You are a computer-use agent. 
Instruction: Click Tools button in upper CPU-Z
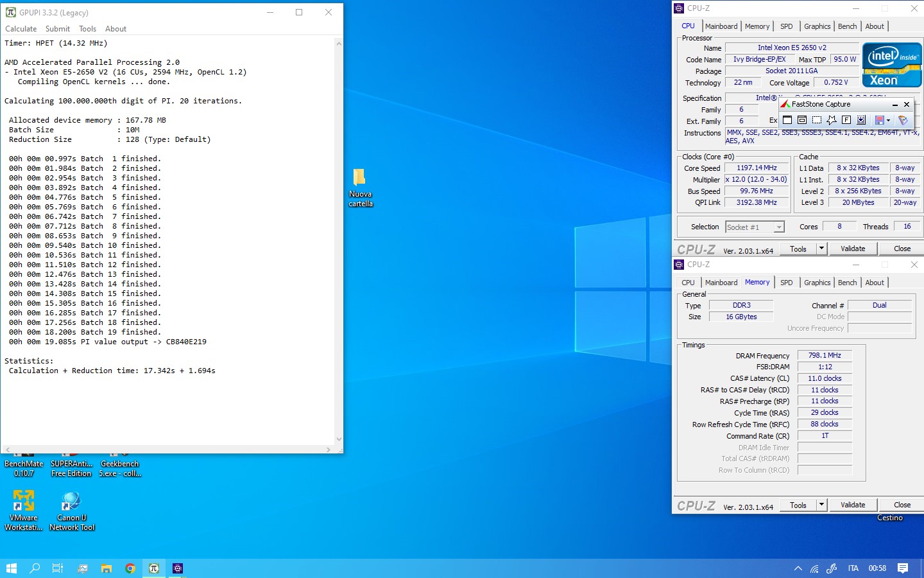click(798, 249)
